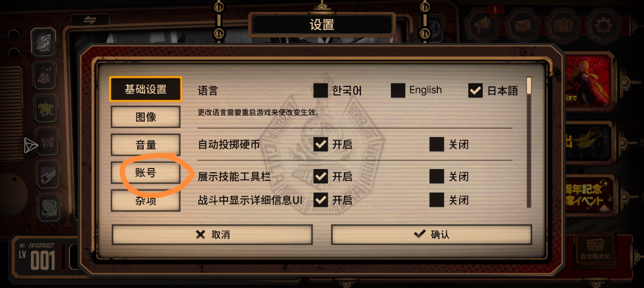Check the English language checkbox
Image resolution: width=644 pixels, height=288 pixels.
coord(398,90)
